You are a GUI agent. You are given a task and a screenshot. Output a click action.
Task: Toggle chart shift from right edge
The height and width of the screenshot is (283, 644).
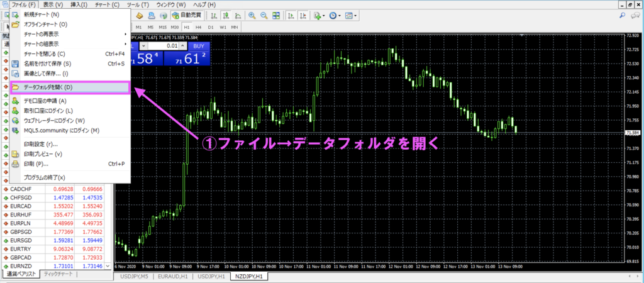coord(303,16)
